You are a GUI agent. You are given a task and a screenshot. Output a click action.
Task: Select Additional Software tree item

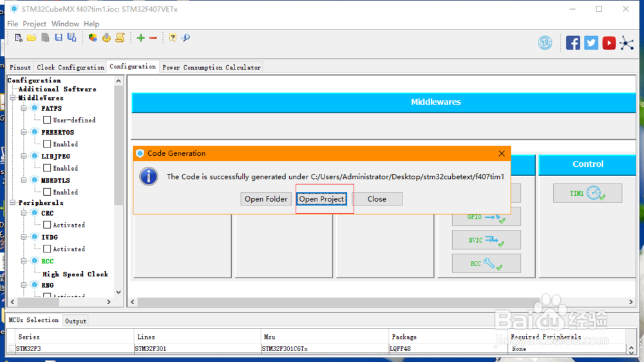tap(57, 89)
